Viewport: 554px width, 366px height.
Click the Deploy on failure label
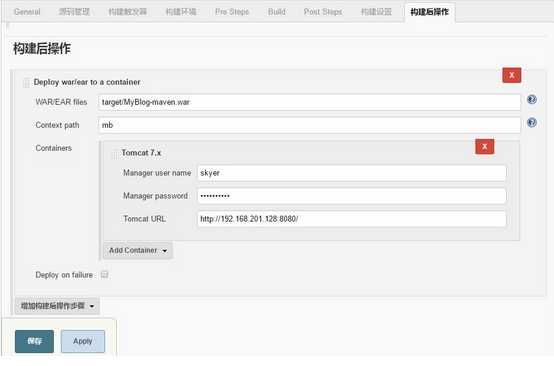(64, 275)
